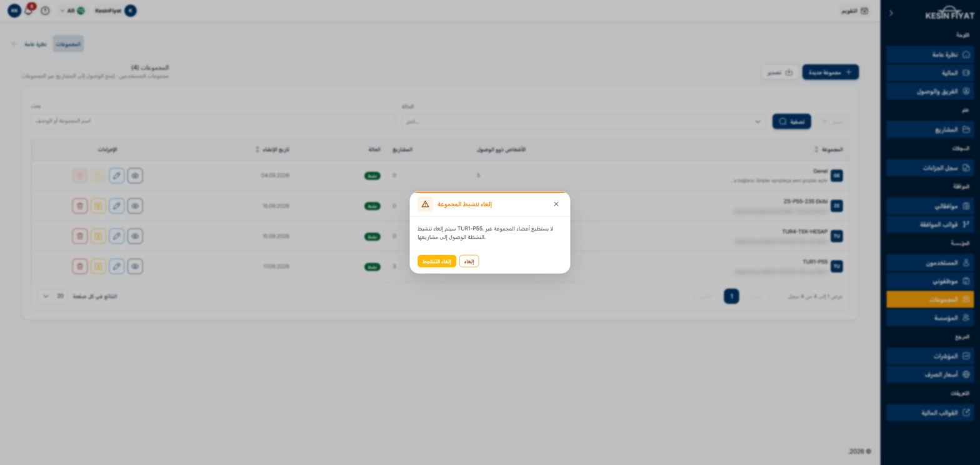Collapse the sidebar with the chevron arrow

[891, 12]
